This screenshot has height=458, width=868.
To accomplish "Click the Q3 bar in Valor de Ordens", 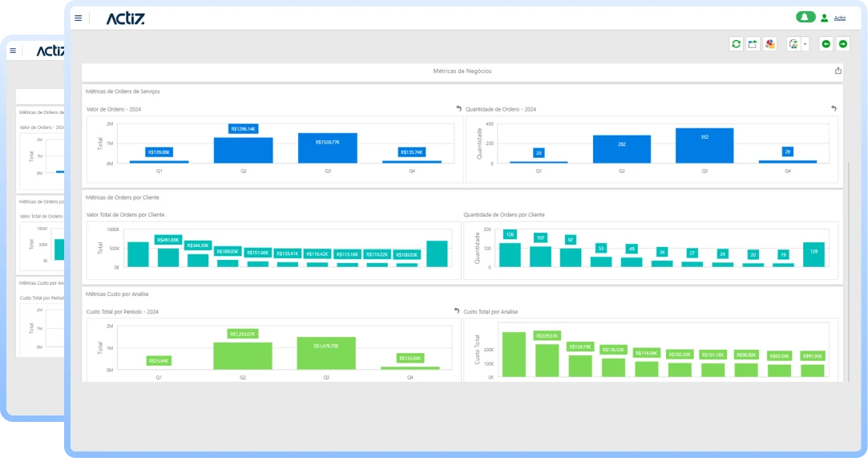I will click(x=327, y=148).
